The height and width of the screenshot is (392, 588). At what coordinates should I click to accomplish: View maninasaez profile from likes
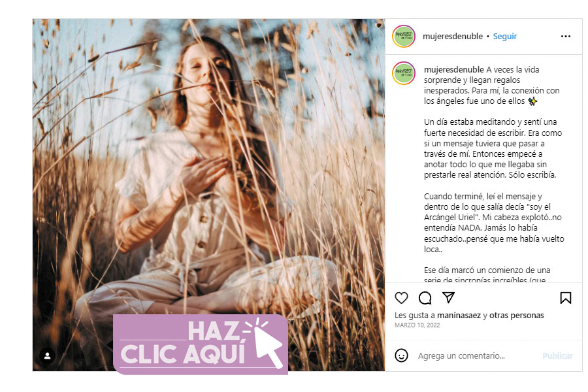pos(459,316)
